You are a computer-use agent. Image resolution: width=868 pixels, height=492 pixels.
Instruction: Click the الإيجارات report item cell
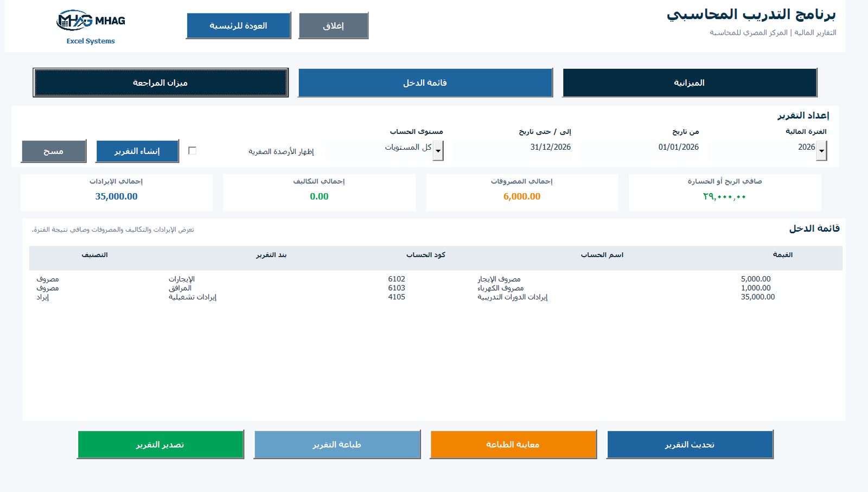coord(182,279)
